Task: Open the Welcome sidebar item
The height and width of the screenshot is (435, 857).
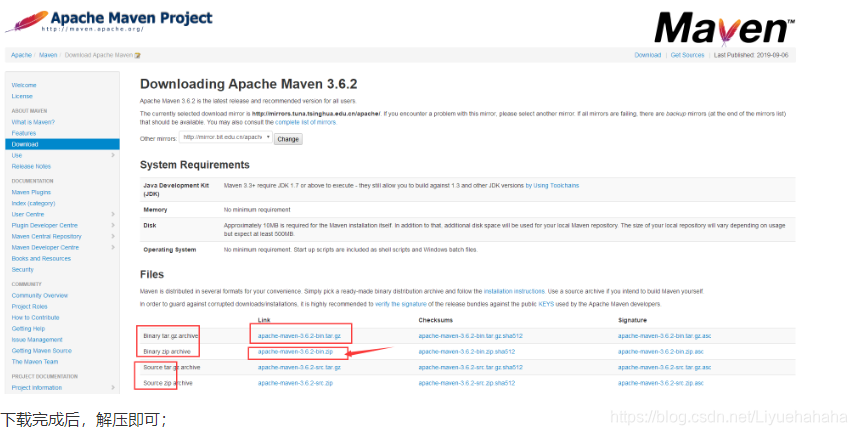Action: pos(24,85)
